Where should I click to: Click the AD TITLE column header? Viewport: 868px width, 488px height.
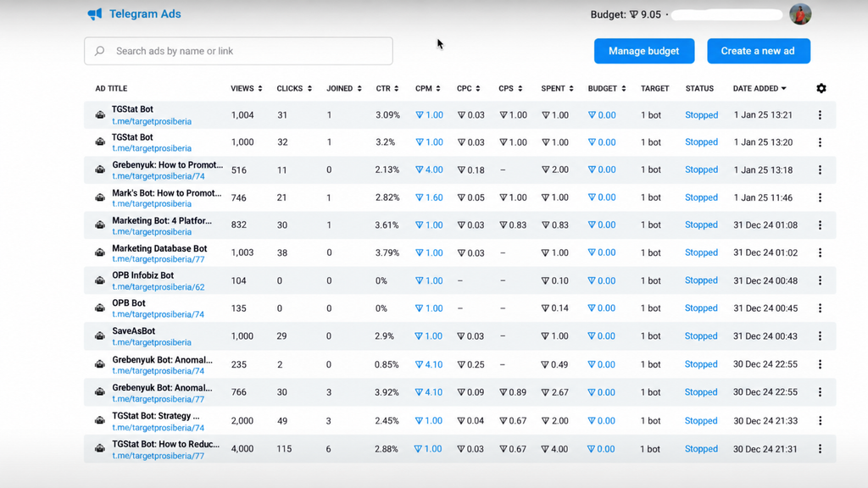[x=111, y=88]
